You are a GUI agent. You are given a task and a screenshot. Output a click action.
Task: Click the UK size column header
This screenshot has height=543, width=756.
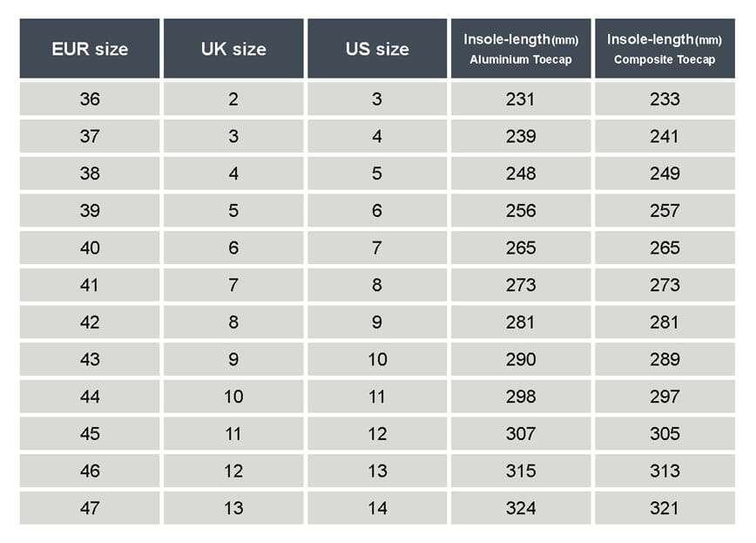pyautogui.click(x=233, y=48)
